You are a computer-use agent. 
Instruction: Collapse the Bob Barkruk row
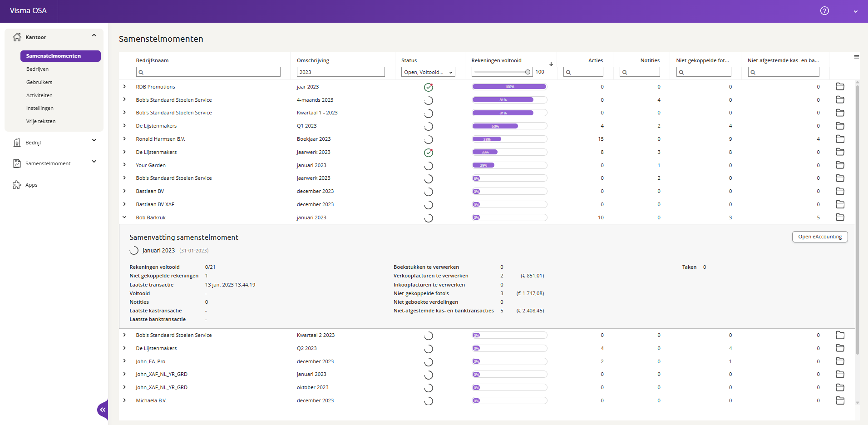point(124,217)
